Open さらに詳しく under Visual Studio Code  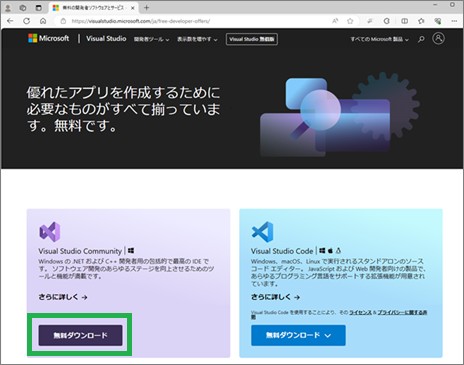[275, 297]
